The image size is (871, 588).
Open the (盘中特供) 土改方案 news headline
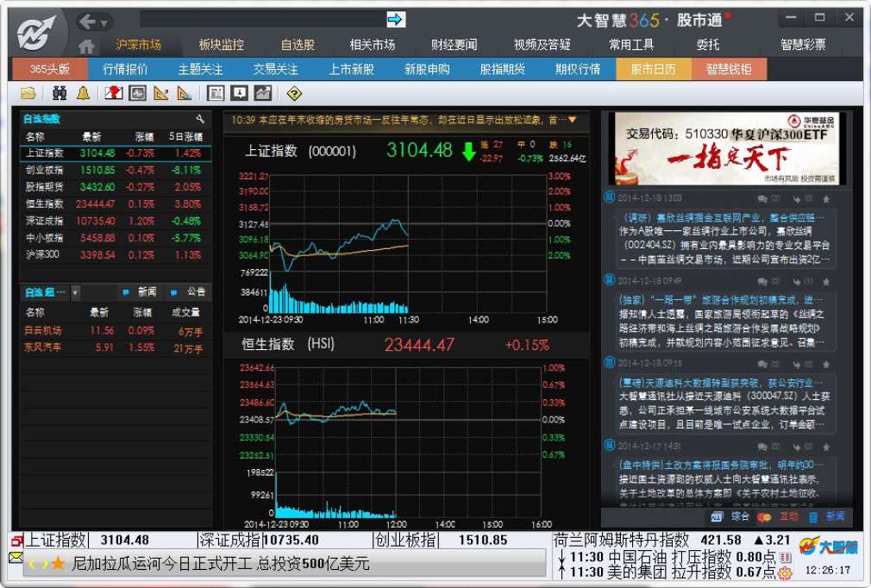click(722, 465)
